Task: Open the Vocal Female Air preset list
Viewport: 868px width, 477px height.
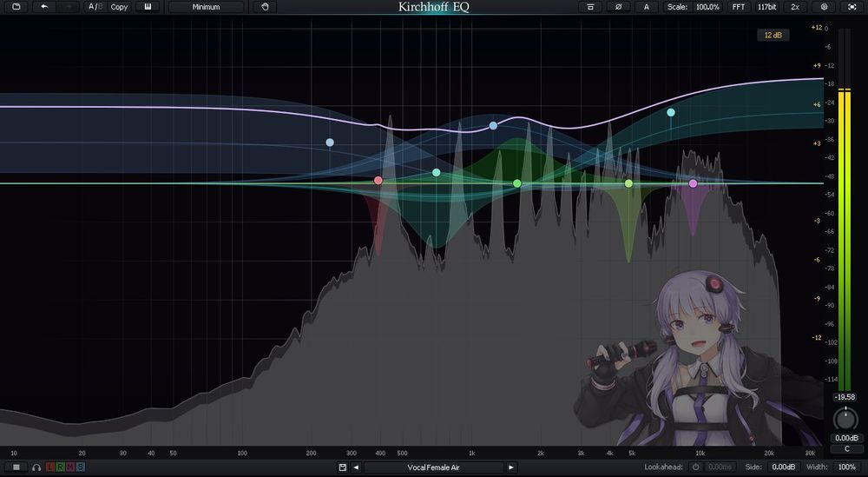Action: coord(433,467)
